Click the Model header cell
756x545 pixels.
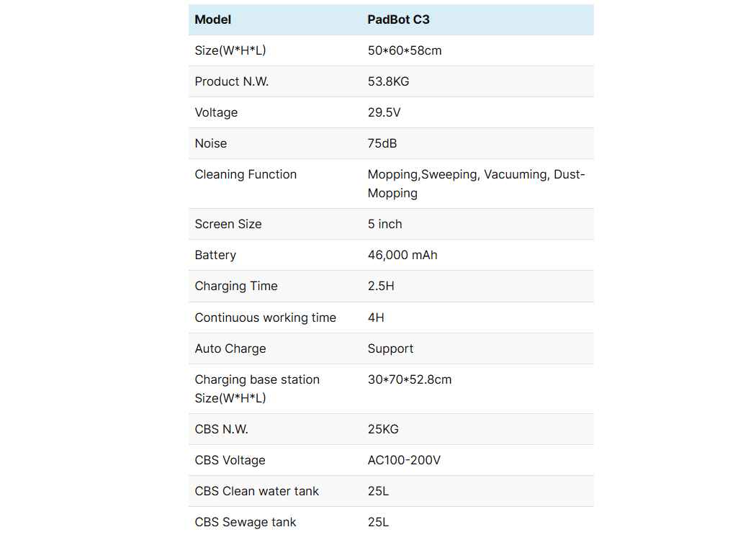tap(213, 19)
